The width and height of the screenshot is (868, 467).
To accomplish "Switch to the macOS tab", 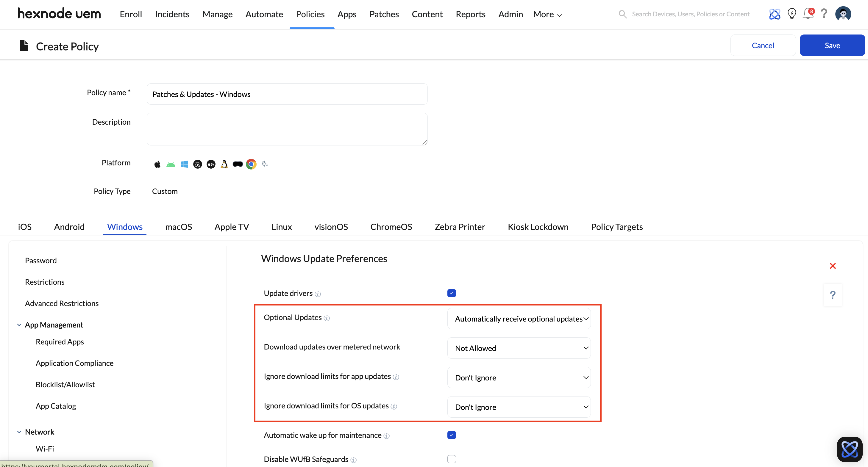I will (178, 227).
